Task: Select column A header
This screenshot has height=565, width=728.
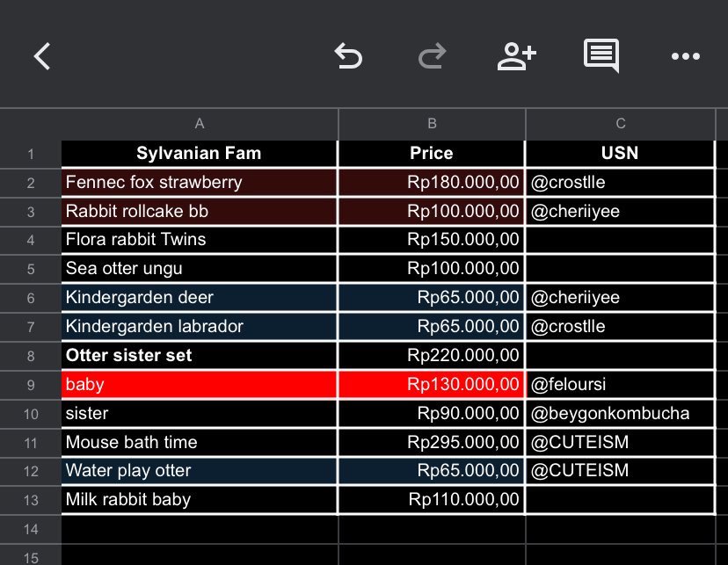Action: [200, 124]
